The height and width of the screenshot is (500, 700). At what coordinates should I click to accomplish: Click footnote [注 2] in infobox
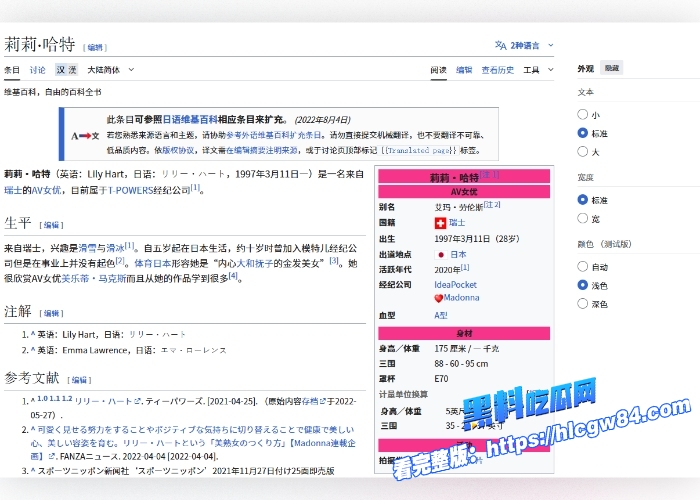(x=492, y=204)
